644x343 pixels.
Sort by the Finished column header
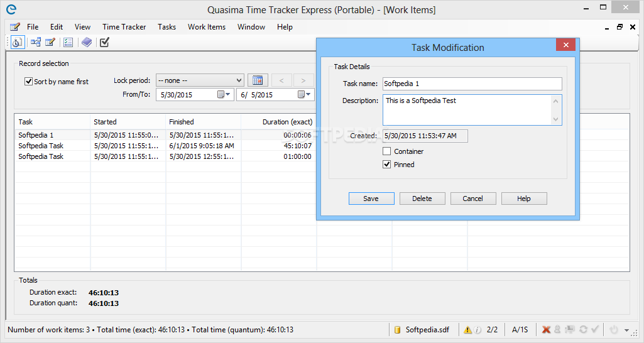[204, 122]
